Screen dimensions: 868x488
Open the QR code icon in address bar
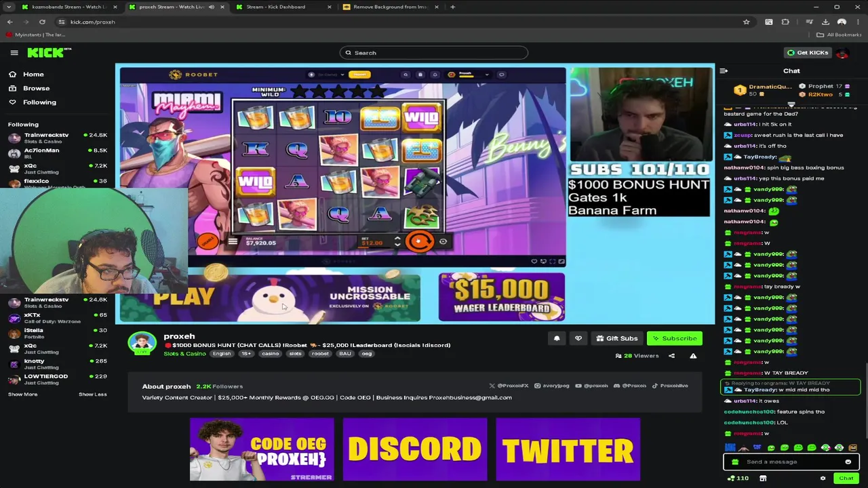click(769, 22)
